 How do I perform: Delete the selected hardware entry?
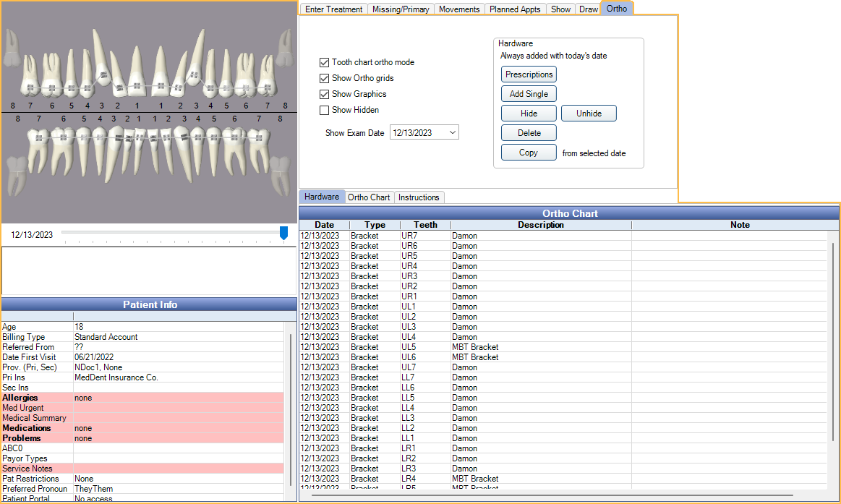click(x=529, y=133)
